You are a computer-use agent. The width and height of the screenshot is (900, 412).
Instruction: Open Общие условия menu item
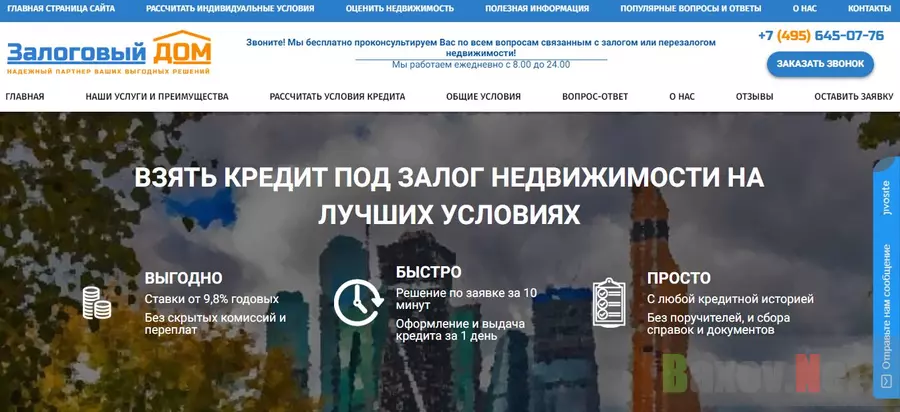pyautogui.click(x=483, y=96)
